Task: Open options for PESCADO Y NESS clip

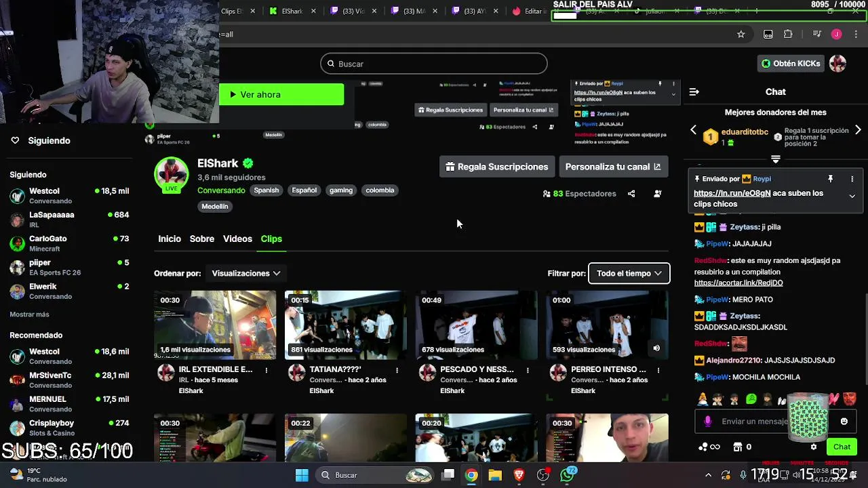Action: (528, 370)
